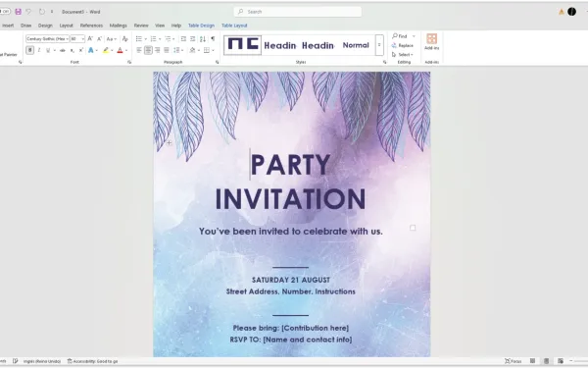This screenshot has height=368, width=588.
Task: Toggle center alignment for the paragraph
Action: click(x=149, y=50)
